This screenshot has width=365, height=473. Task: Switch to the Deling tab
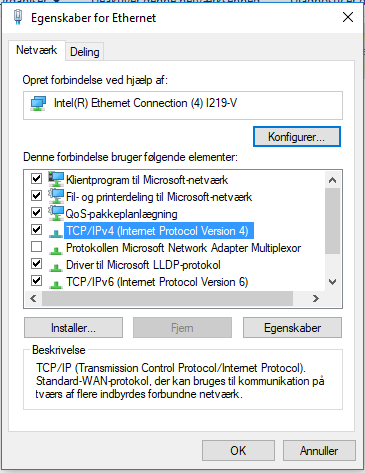click(x=85, y=52)
